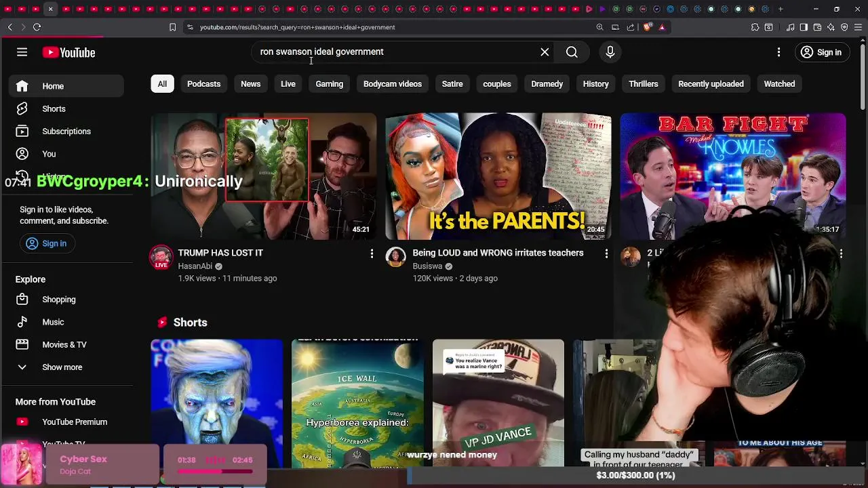The height and width of the screenshot is (488, 868).
Task: Play the It's the PARENTS thumbnail
Action: coord(498,176)
